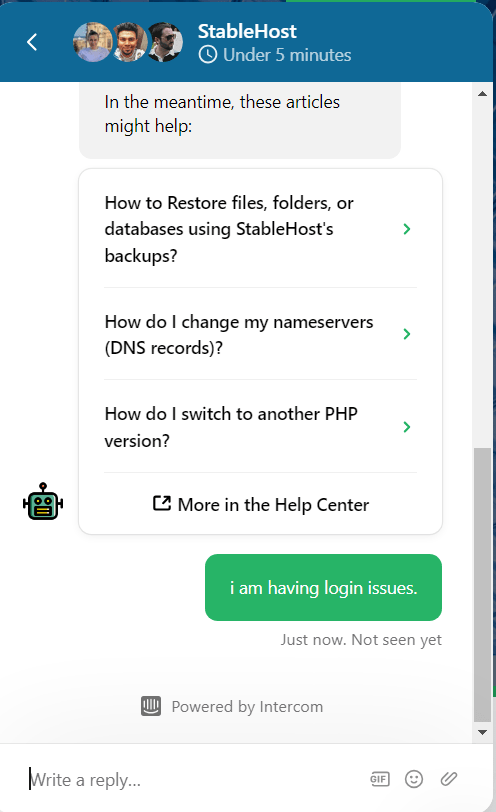Click chevron next to nameservers article
The width and height of the screenshot is (496, 812).
click(407, 334)
